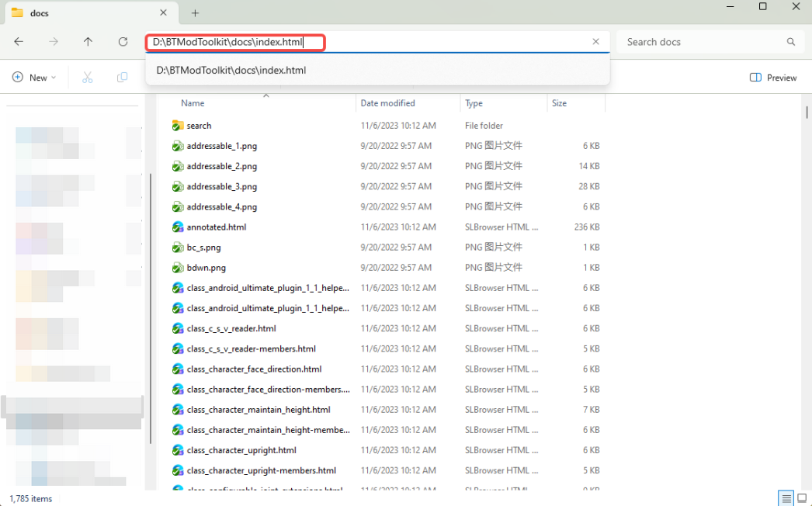Clear the address bar text

pyautogui.click(x=595, y=41)
